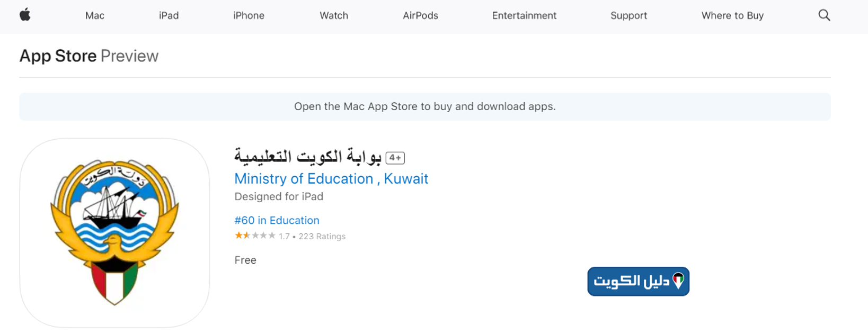
Task: Click the 4+ age rating badge
Action: (x=395, y=158)
